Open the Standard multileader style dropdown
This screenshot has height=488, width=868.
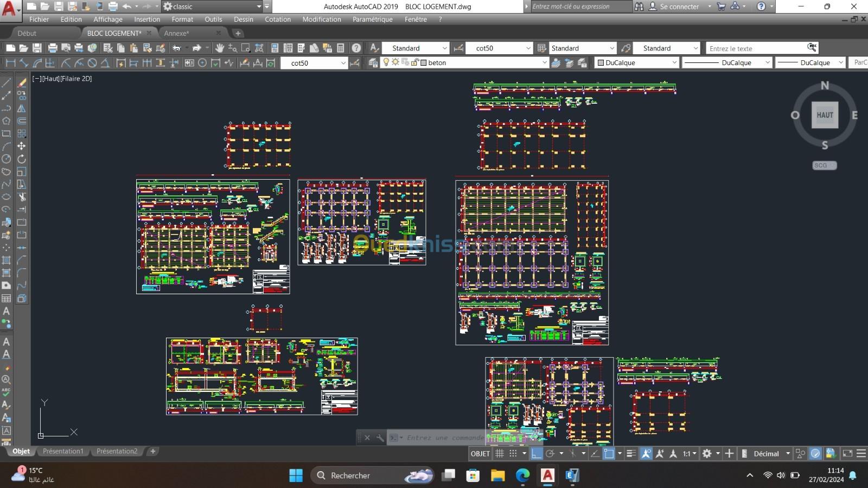pos(666,48)
